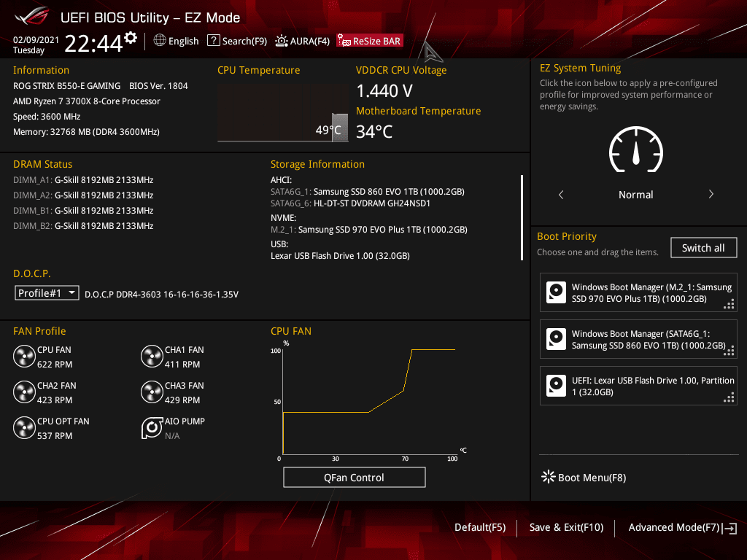Image resolution: width=747 pixels, height=560 pixels.
Task: Click the 22:44 clock display
Action: [93, 43]
